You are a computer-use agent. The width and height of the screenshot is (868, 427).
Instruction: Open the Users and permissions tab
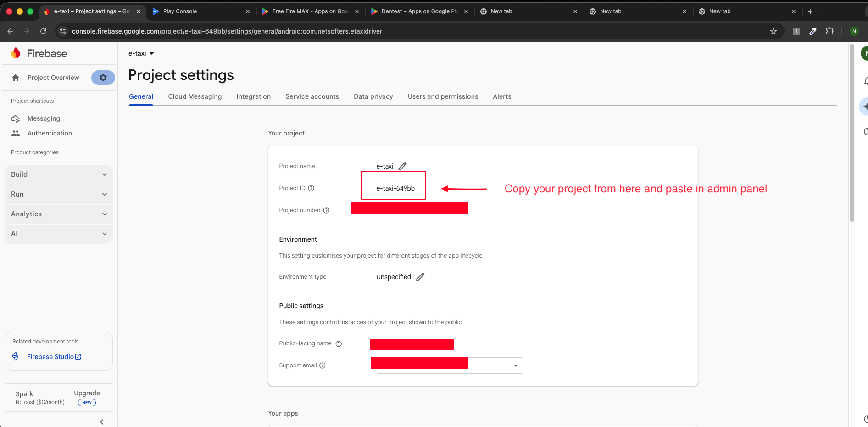[443, 96]
